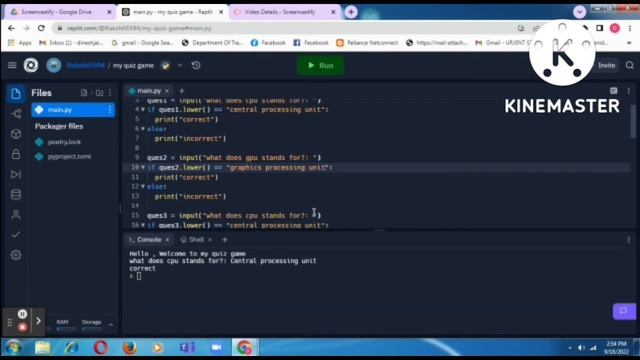
Task: Select main.py in the file tree
Action: click(x=73, y=110)
